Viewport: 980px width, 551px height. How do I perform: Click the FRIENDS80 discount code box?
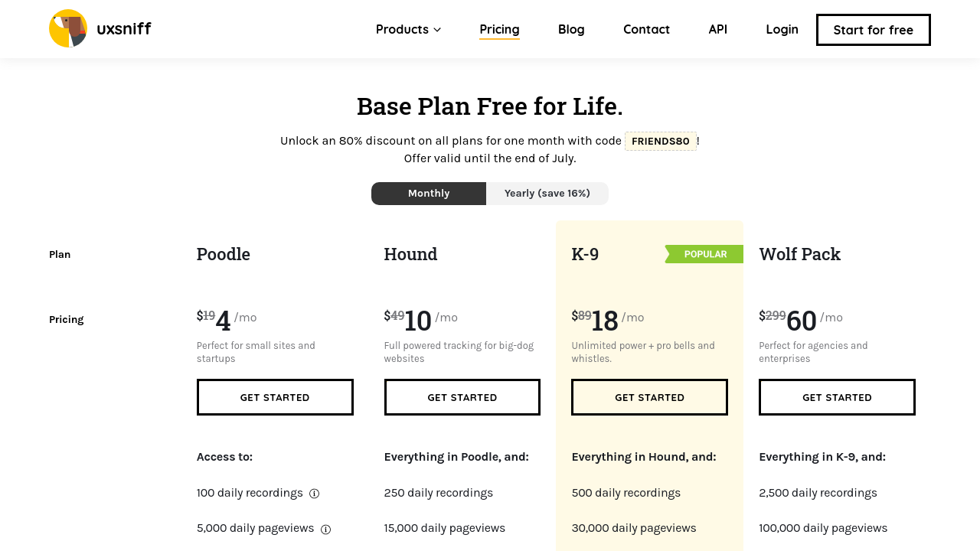tap(661, 142)
